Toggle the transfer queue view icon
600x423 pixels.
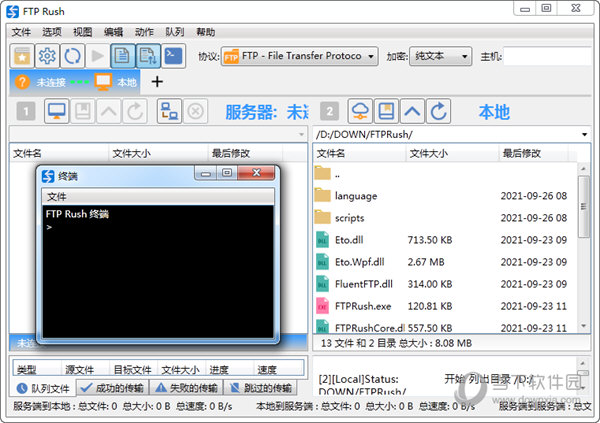[148, 56]
